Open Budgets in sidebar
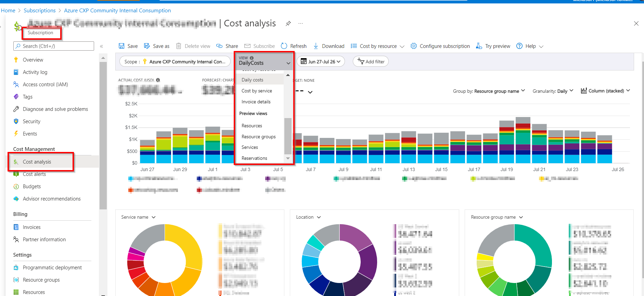 31,186
